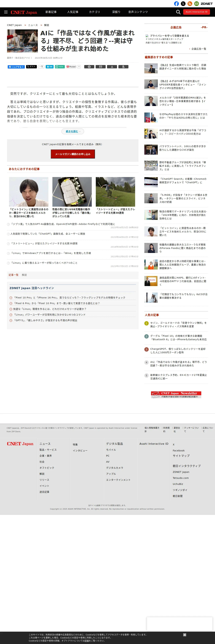
Task: Download article using download icon
Action: coord(112,67)
